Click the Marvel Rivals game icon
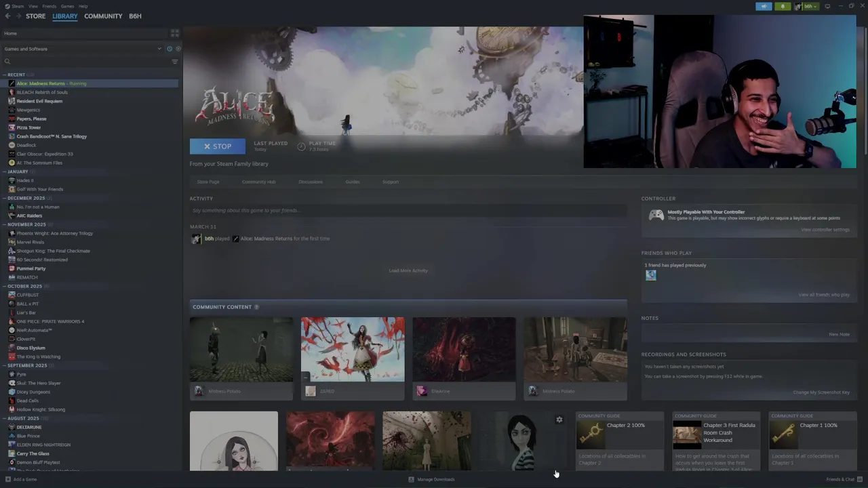The height and width of the screenshot is (488, 868). tap(12, 242)
